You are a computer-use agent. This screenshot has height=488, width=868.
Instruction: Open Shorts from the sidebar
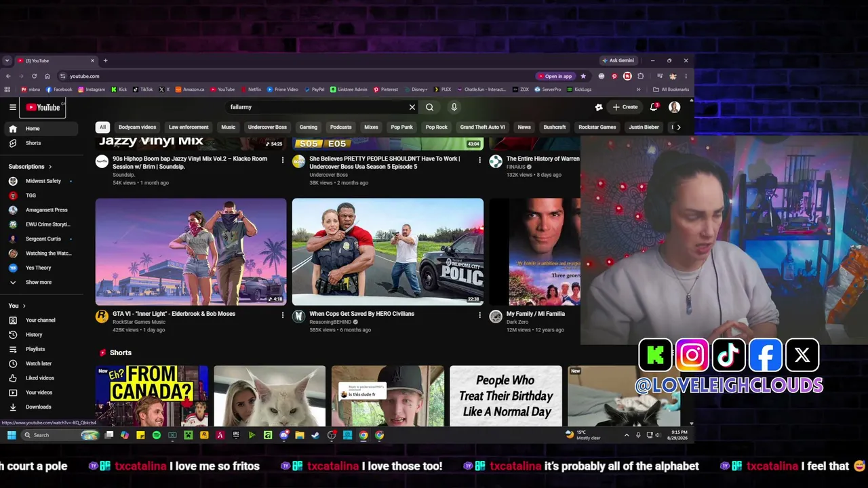coord(42,143)
